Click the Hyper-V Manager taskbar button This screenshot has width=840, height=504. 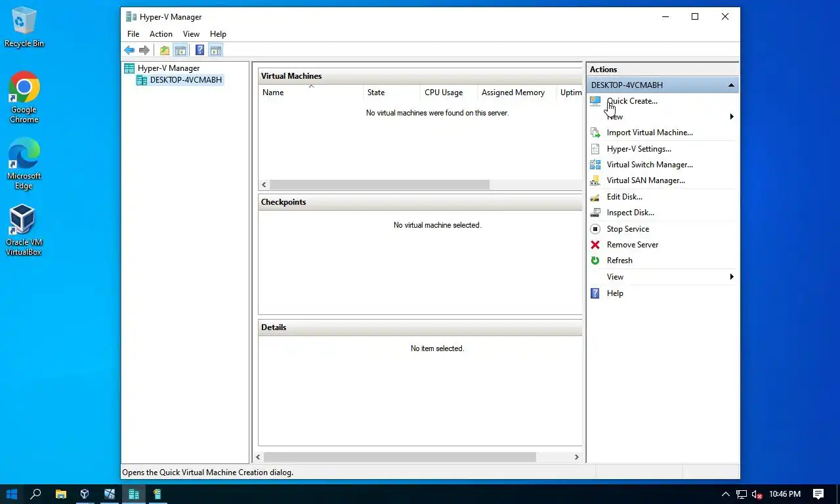click(x=133, y=494)
